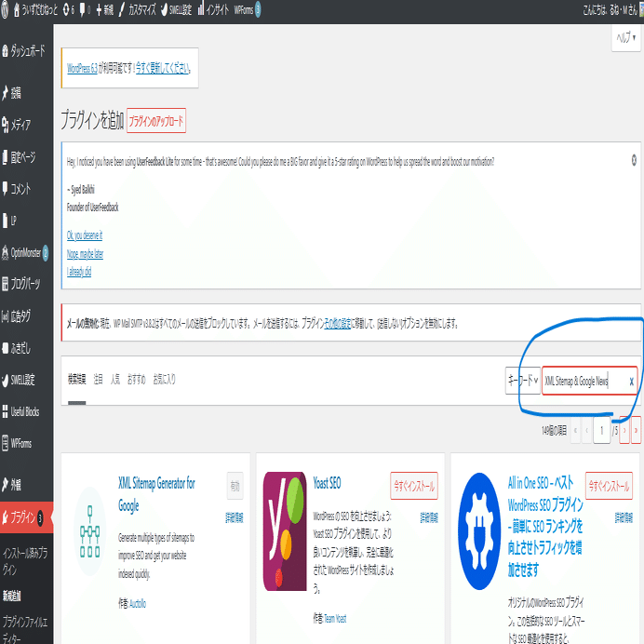Open the Plugin File Editor submenu

(x=24, y=629)
